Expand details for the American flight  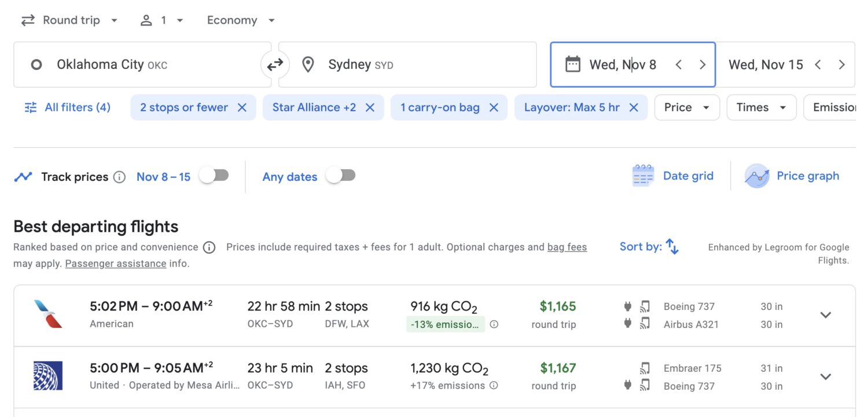pyautogui.click(x=826, y=314)
